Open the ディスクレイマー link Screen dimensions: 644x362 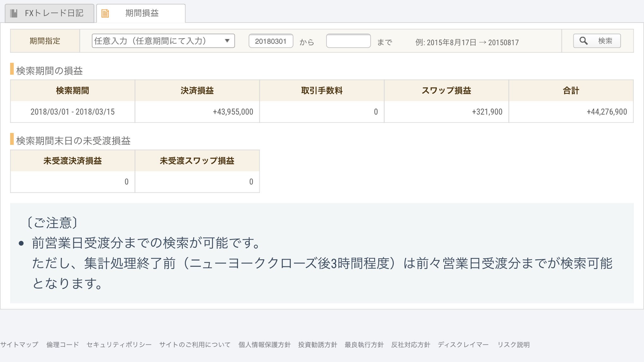coord(463,345)
